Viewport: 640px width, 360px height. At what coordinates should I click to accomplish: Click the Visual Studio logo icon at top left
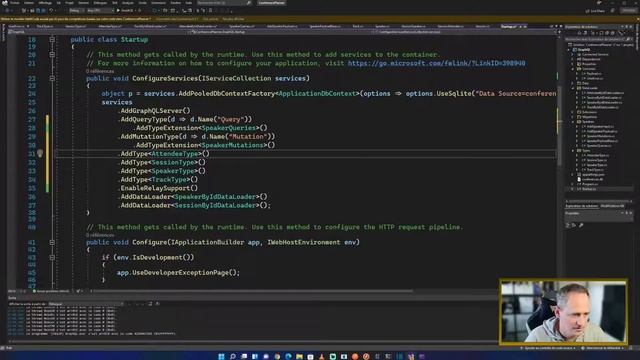pyautogui.click(x=4, y=3)
